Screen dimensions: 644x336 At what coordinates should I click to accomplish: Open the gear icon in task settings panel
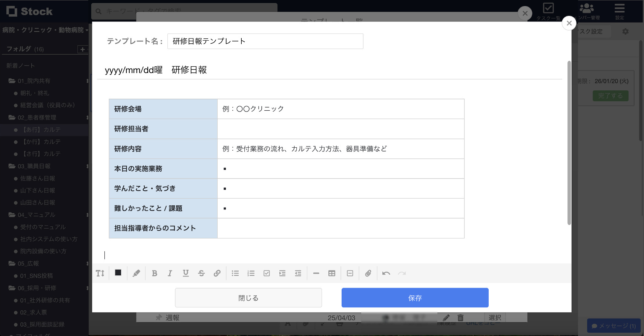pos(626,32)
